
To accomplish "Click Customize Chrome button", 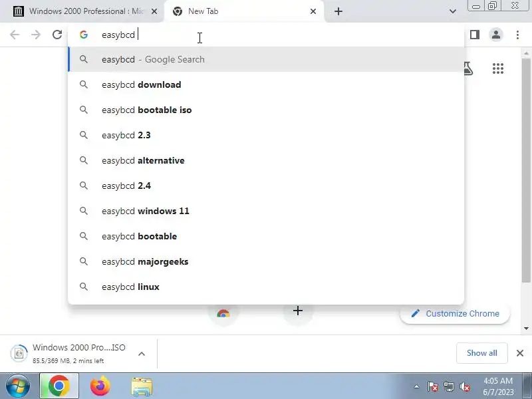I will click(x=455, y=313).
